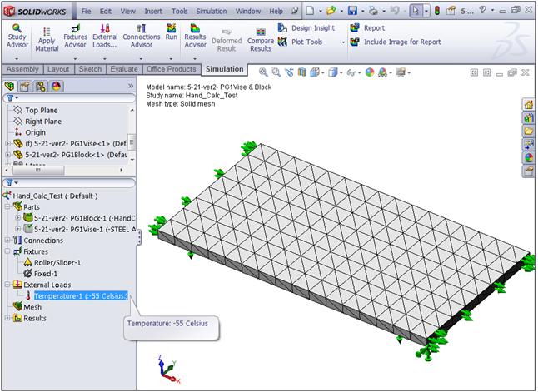Click the feature tree filter field

69,98
